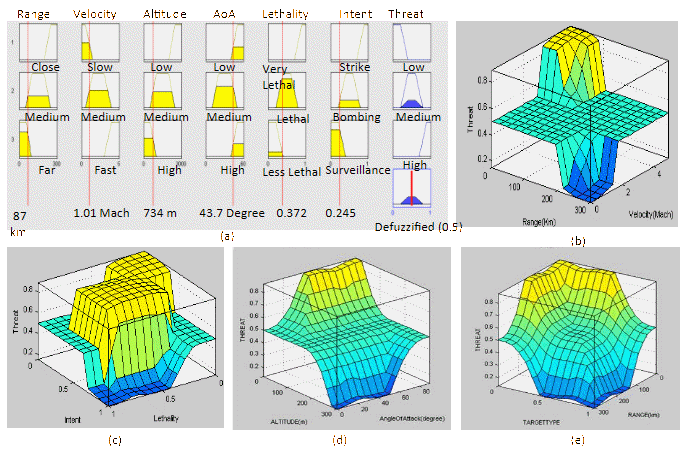Click the red input line in Velocity column
This screenshot has width=680, height=453.
[89, 113]
